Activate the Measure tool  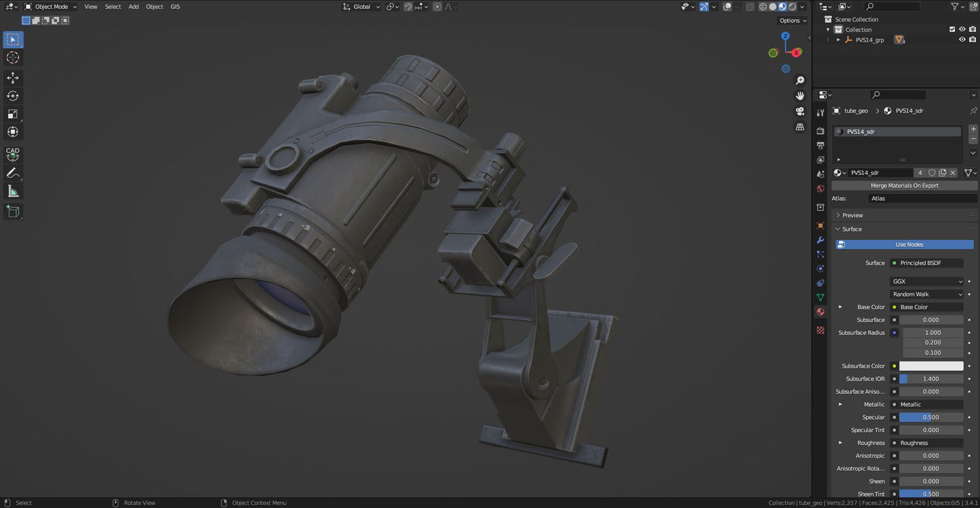(13, 192)
